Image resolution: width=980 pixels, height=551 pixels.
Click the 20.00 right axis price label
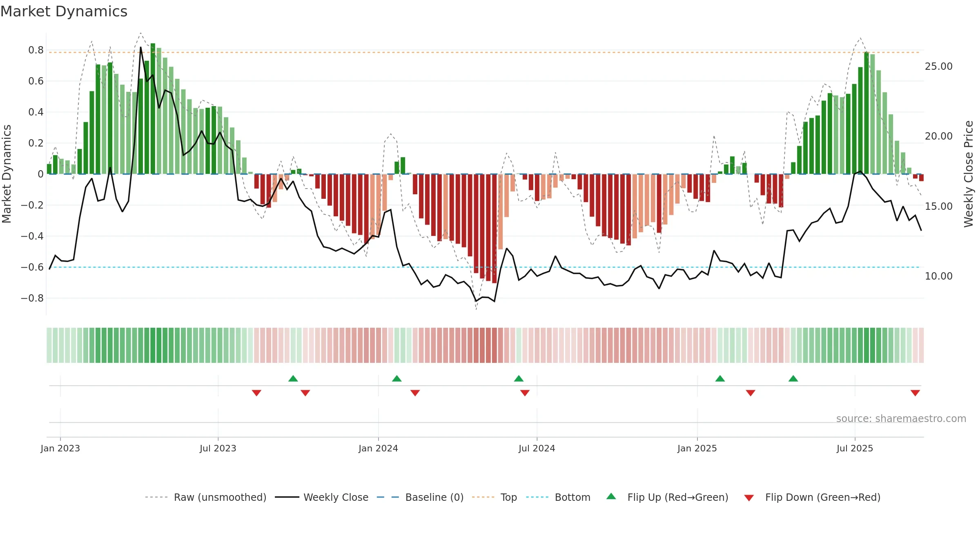(939, 136)
